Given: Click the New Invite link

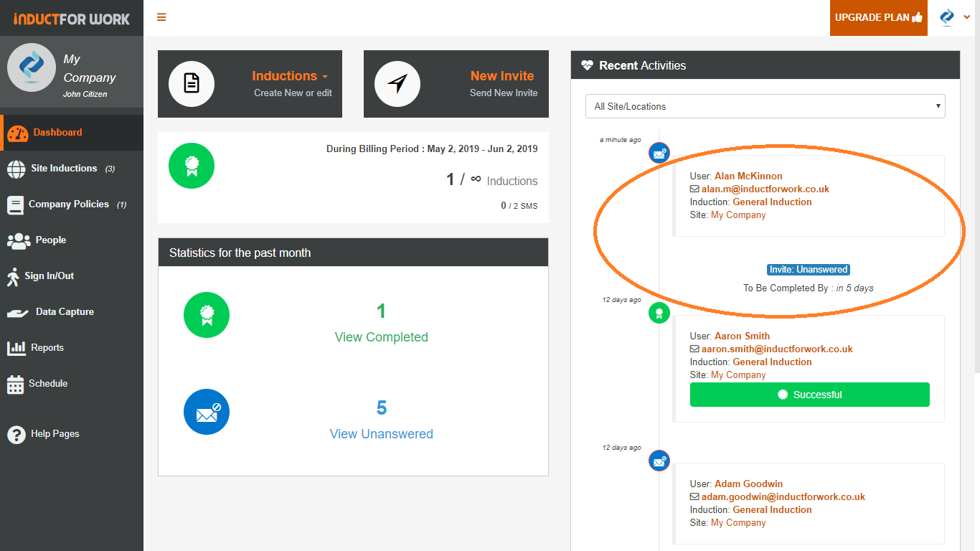Looking at the screenshot, I should (x=502, y=76).
